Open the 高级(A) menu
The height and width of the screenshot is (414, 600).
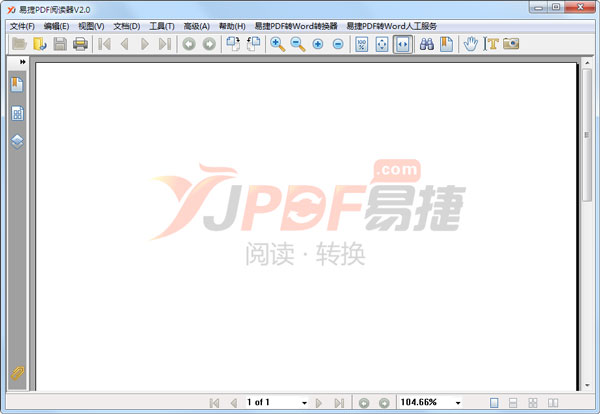[x=196, y=26]
